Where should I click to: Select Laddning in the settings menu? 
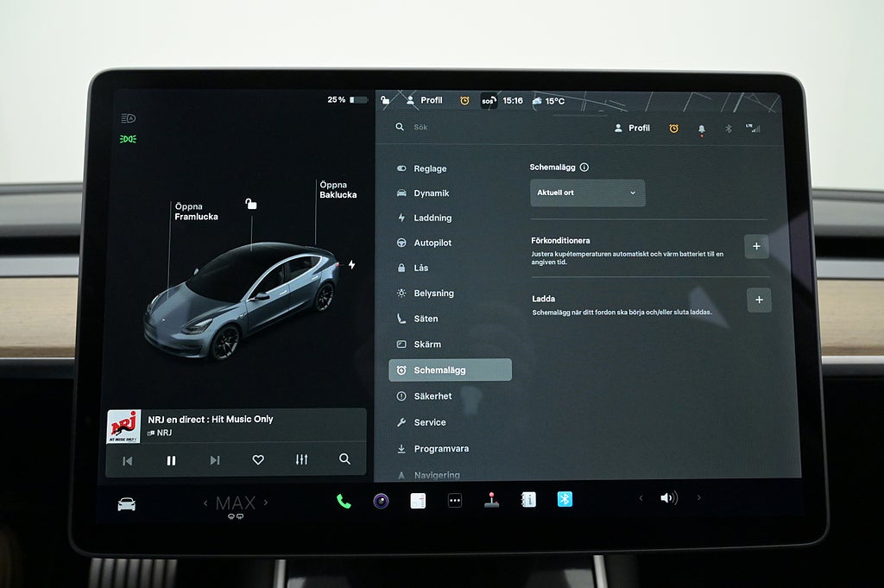pos(432,218)
